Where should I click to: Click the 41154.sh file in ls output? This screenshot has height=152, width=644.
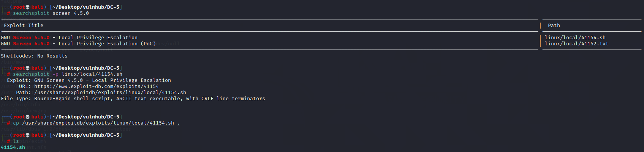coord(13,147)
